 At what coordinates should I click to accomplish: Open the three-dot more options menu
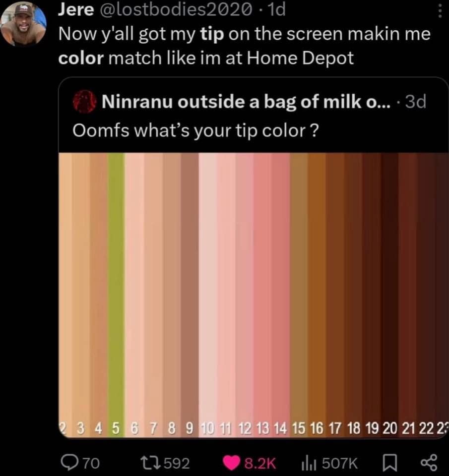(439, 11)
